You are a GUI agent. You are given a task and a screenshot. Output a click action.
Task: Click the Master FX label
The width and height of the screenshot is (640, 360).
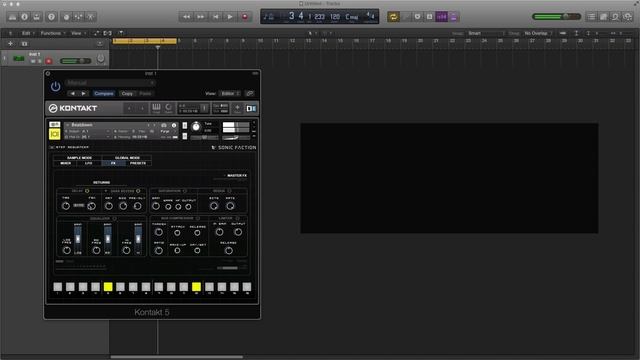237,176
